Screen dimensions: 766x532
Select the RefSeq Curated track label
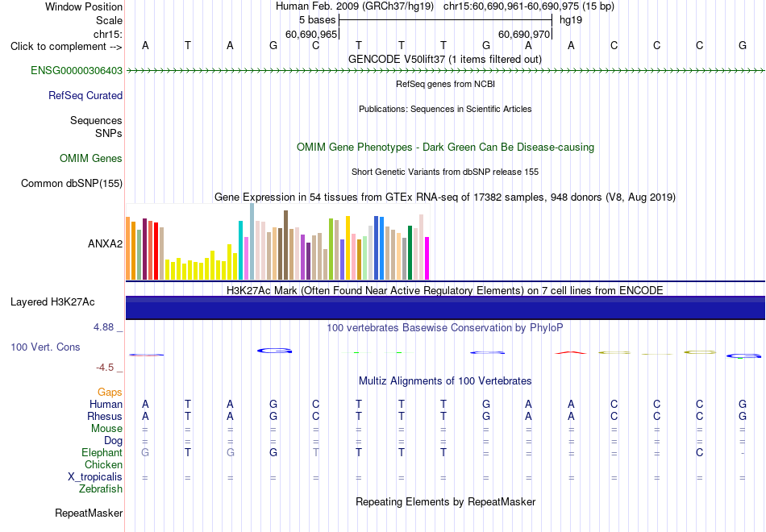85,95
